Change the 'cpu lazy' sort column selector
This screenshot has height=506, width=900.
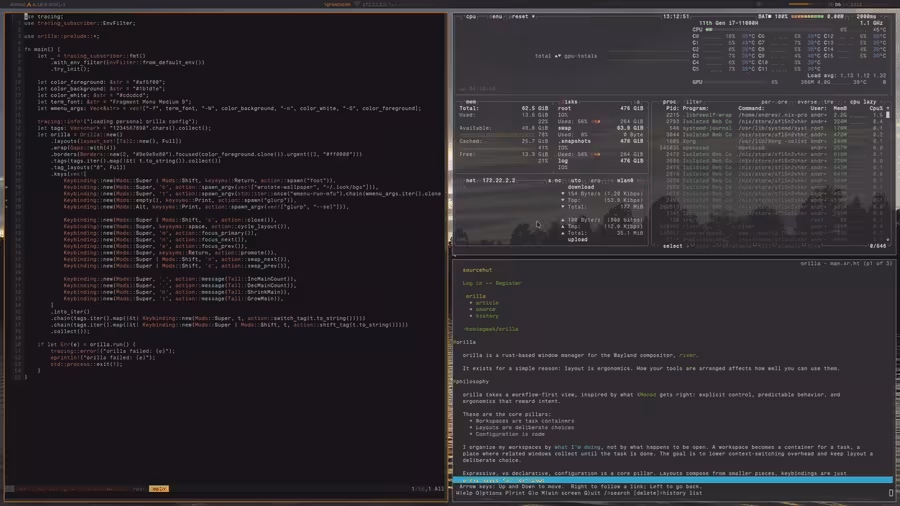863,102
